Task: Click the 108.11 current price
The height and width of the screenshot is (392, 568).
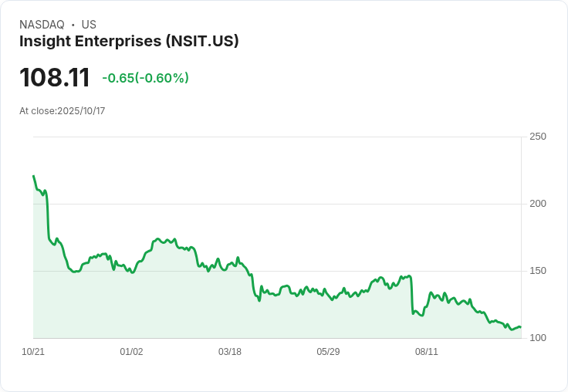Action: pos(54,77)
